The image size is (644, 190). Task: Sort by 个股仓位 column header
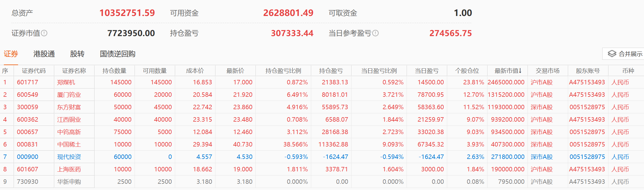(467, 71)
